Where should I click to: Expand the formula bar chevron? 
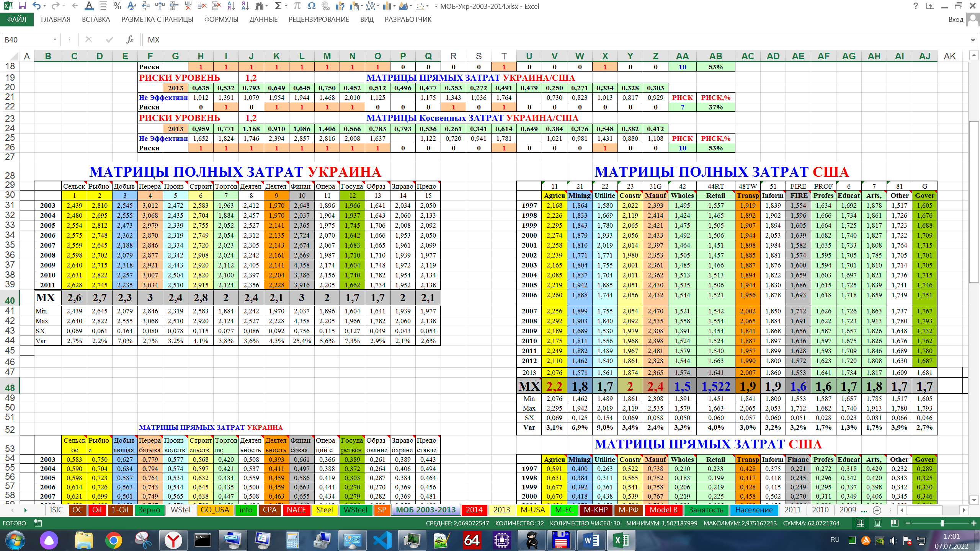(x=973, y=40)
